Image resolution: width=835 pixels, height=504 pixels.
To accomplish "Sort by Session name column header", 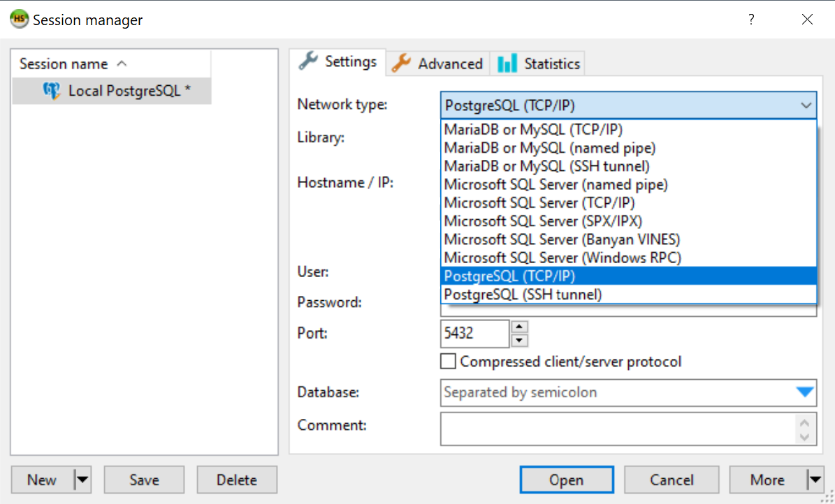I will (x=112, y=64).
